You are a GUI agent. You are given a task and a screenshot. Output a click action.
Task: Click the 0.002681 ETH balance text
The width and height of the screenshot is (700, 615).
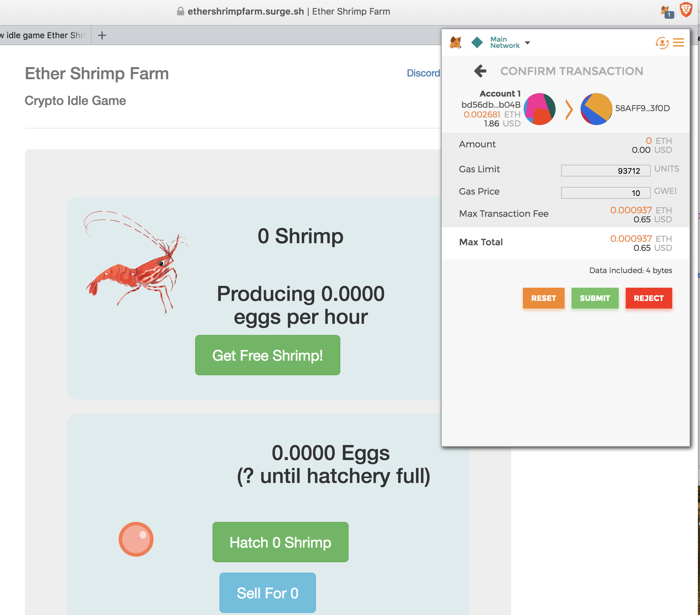coord(492,114)
